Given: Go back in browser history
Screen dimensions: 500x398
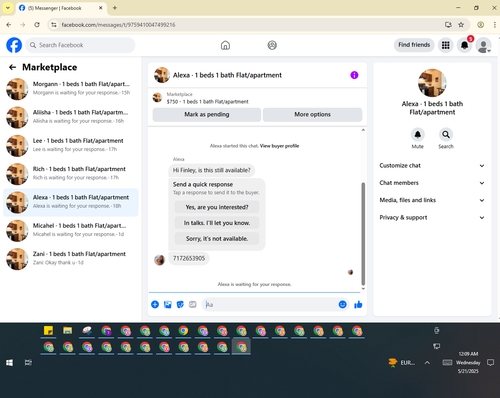Looking at the screenshot, I should [9, 25].
